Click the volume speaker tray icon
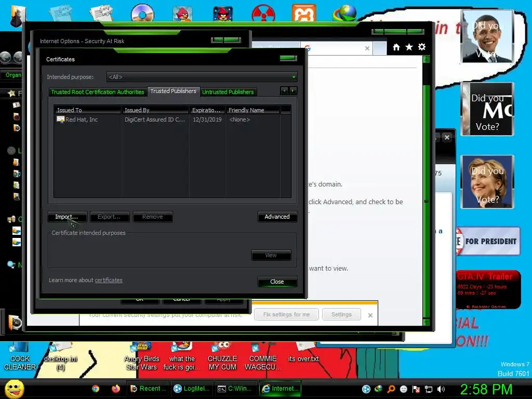Viewport: 532px width, 399px height. [x=441, y=389]
